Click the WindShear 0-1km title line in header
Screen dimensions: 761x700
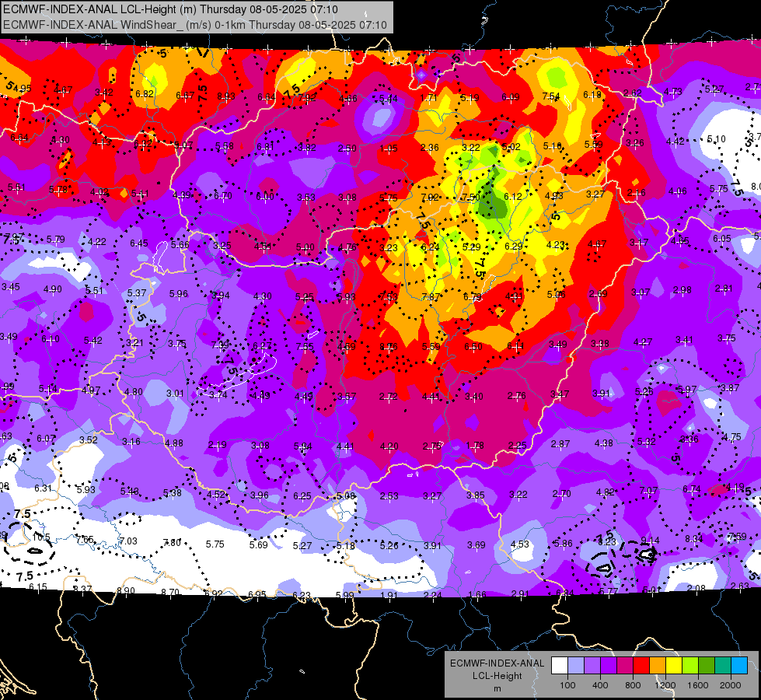point(195,25)
